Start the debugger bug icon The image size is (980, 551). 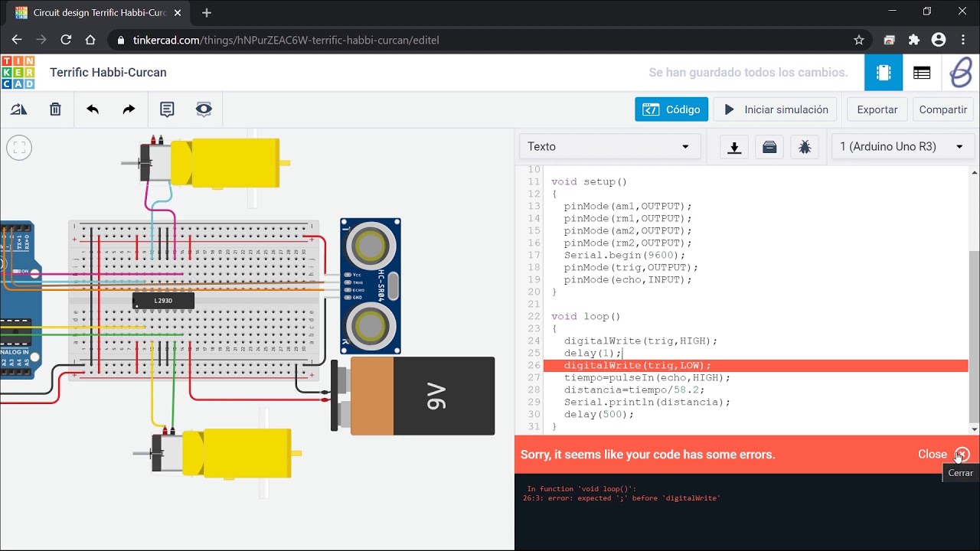(805, 147)
